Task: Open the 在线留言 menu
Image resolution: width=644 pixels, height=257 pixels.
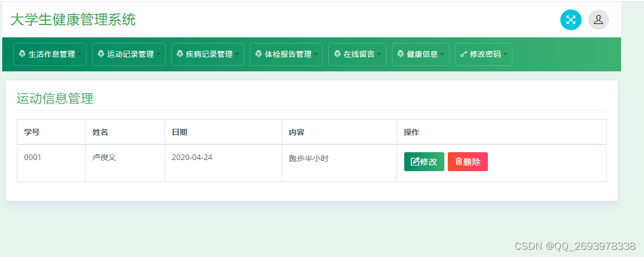Action: click(x=357, y=54)
